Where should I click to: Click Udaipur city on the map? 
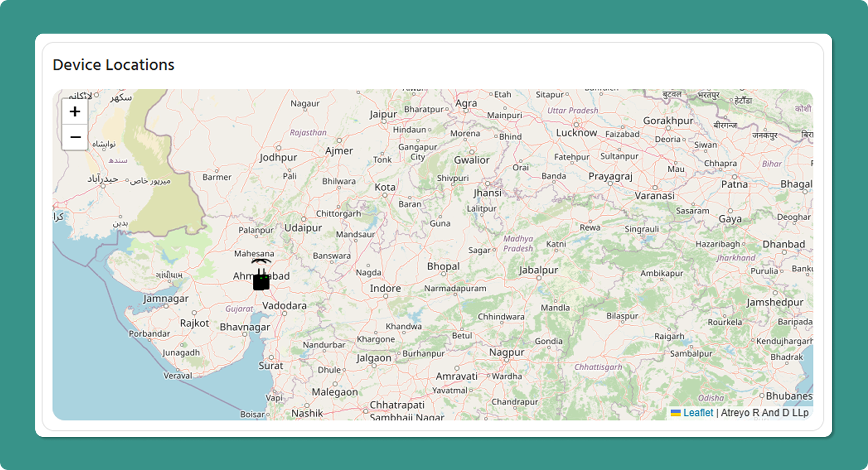303,228
